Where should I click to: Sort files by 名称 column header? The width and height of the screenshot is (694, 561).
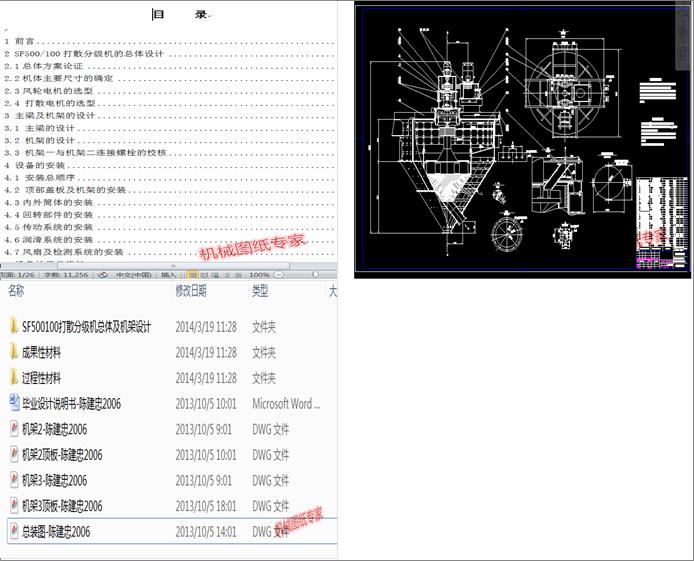pyautogui.click(x=16, y=291)
